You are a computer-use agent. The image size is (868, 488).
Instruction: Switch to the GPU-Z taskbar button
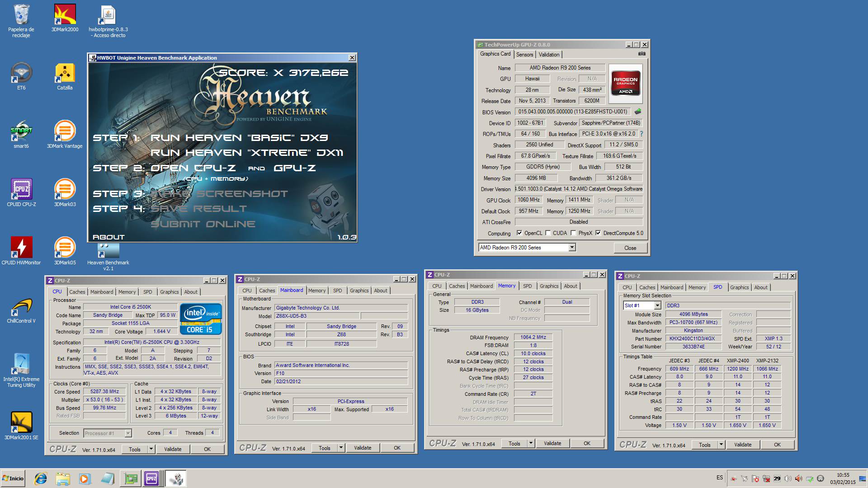coord(131,479)
